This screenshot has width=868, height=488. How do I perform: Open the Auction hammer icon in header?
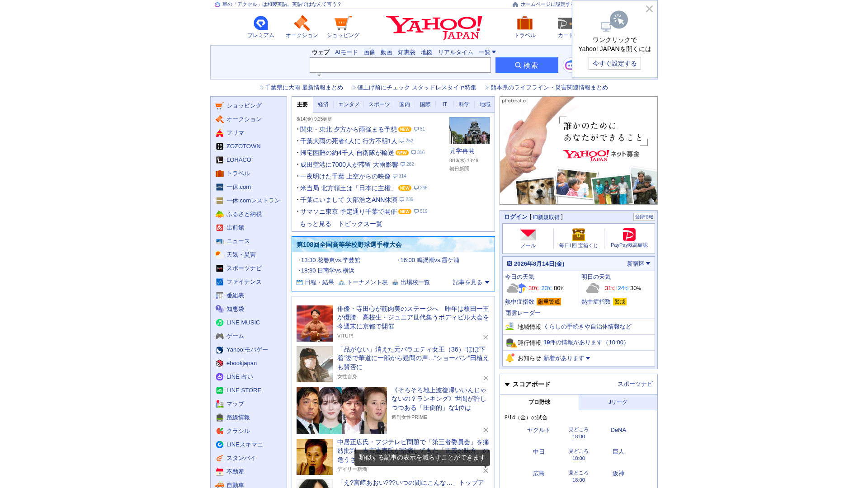point(302,23)
